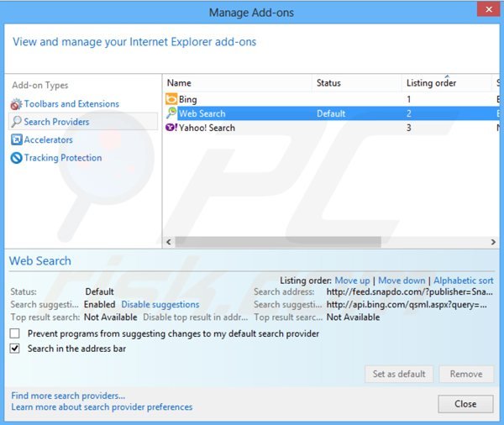Close the Manage Add-ons window
Image resolution: width=504 pixels, height=425 pixels.
click(489, 9)
